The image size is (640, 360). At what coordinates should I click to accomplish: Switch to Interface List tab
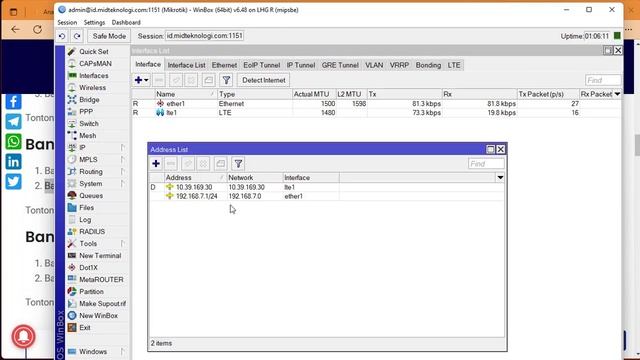click(187, 65)
